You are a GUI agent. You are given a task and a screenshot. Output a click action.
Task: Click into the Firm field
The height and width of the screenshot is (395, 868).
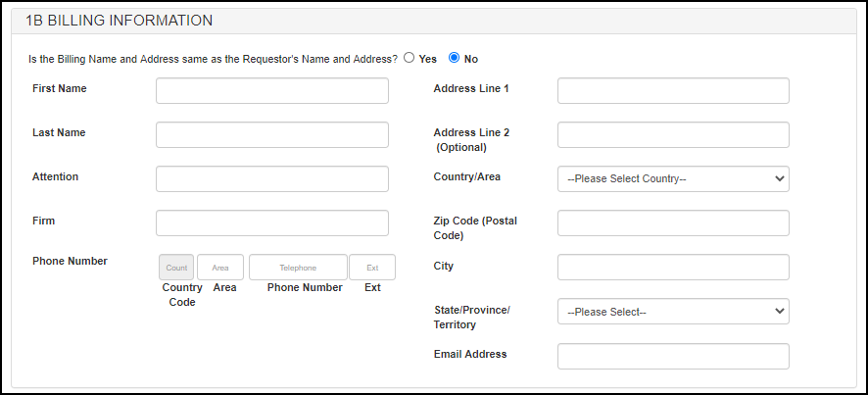click(271, 223)
